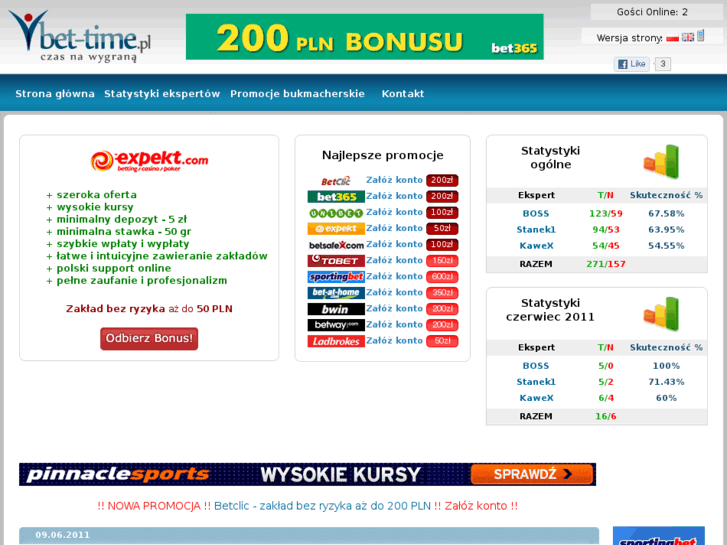Click the 271/157 RAZEM total

point(606,264)
